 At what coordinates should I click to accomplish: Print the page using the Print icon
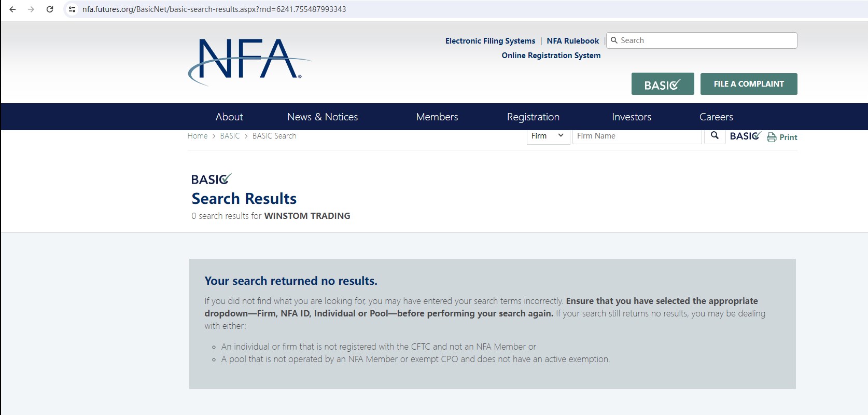click(x=782, y=137)
